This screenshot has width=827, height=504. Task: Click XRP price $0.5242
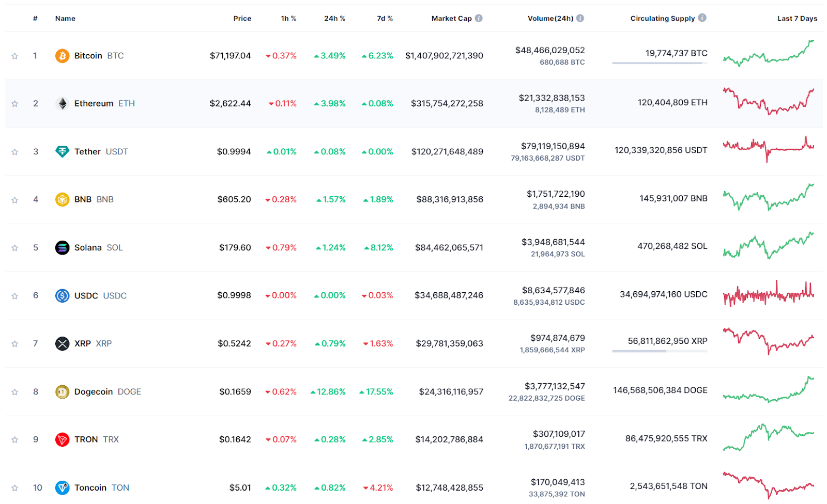234,343
